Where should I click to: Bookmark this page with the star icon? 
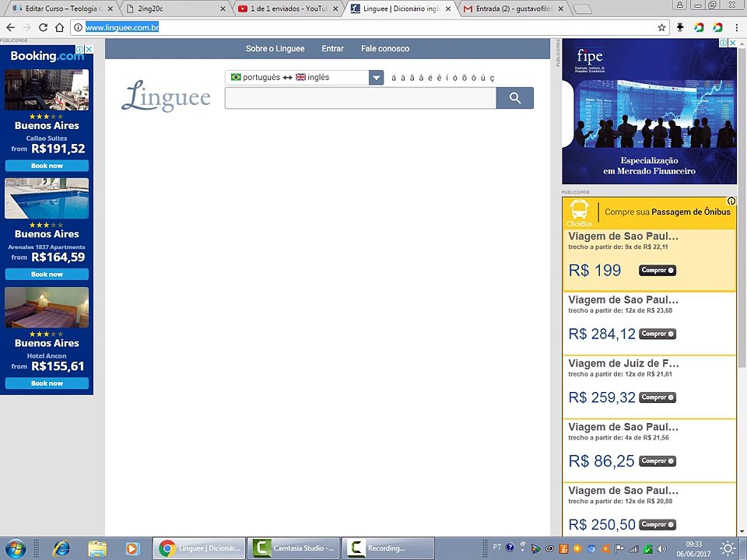(x=661, y=28)
